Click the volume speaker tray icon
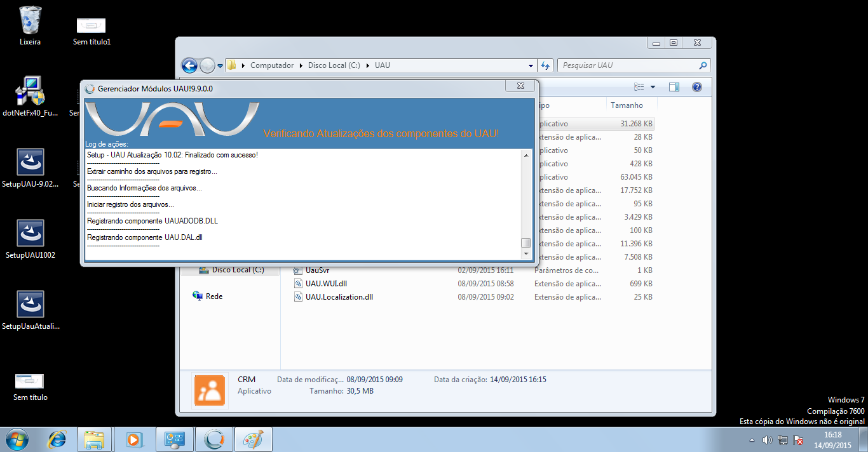 (x=767, y=440)
